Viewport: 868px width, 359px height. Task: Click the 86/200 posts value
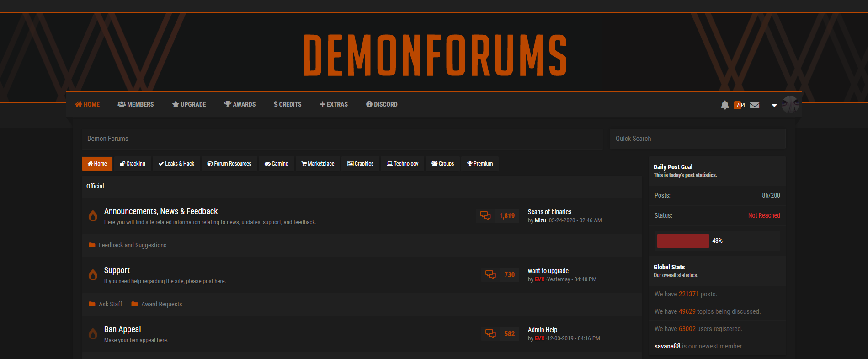tap(771, 195)
